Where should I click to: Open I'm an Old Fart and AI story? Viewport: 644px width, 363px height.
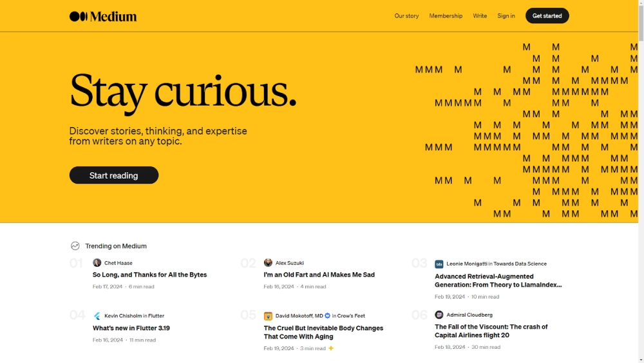319,275
